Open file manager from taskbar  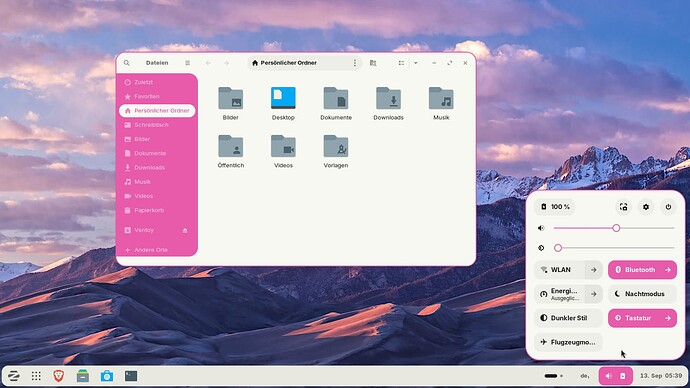pyautogui.click(x=83, y=376)
